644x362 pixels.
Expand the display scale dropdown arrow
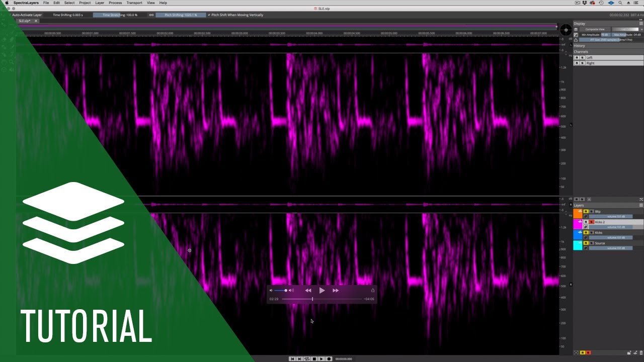pos(641,29)
